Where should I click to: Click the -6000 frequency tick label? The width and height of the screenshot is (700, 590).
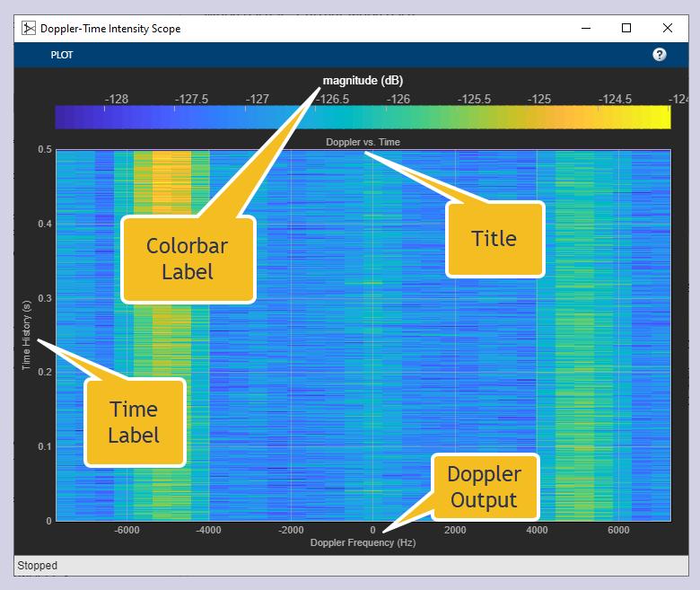[127, 530]
